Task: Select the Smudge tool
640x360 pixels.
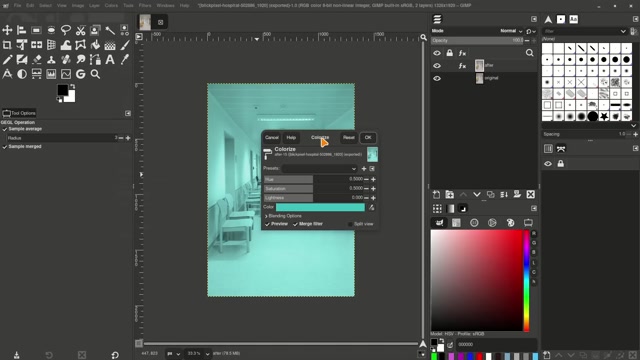Action: point(80,60)
